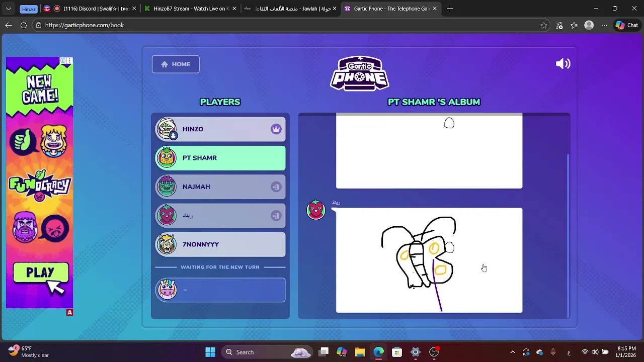Close the Gartic Phone tab
The height and width of the screenshot is (362, 644).
tap(434, 9)
